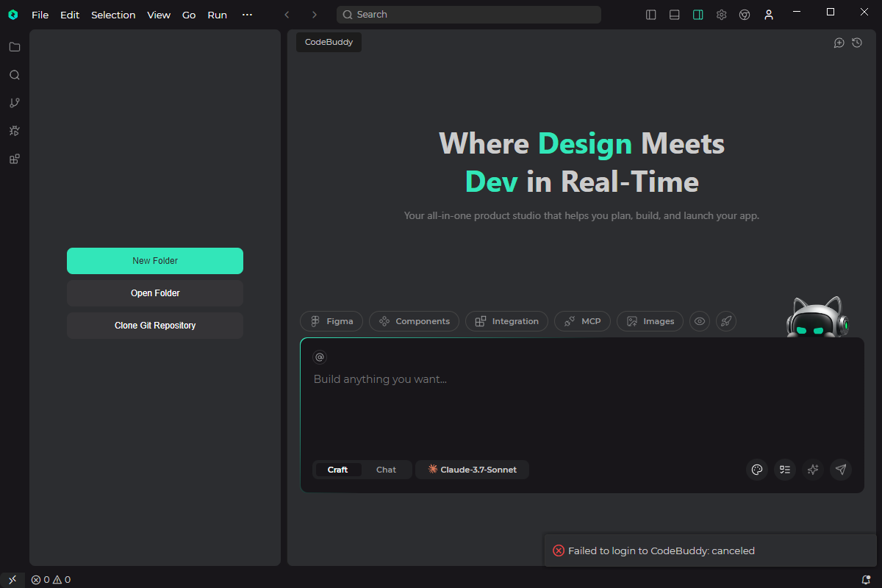This screenshot has width=882, height=588.
Task: Click the eye preview icon button
Action: (700, 321)
